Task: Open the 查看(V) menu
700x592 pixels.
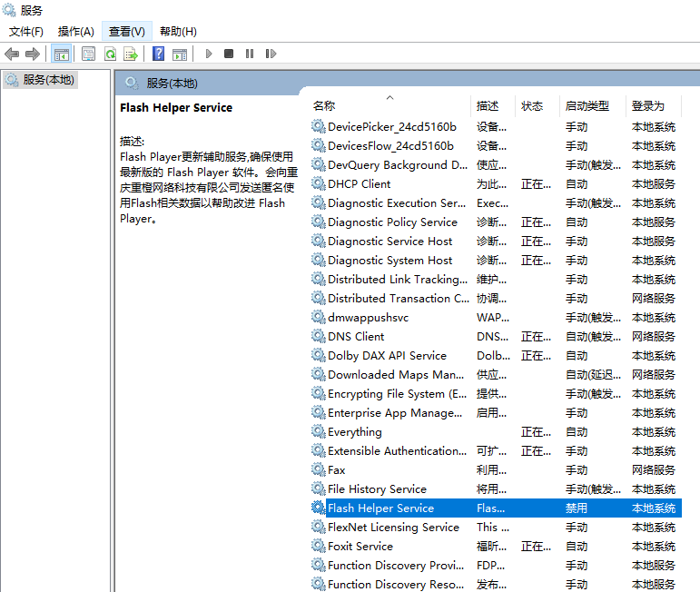Action: tap(127, 32)
